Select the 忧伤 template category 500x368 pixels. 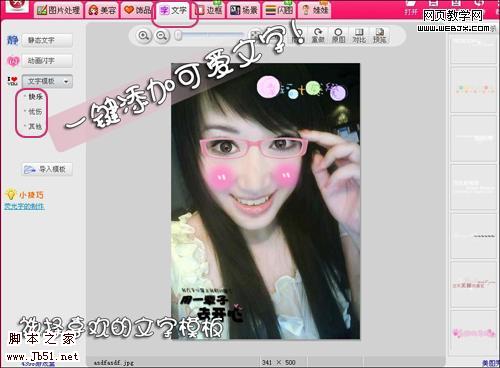pyautogui.click(x=35, y=112)
